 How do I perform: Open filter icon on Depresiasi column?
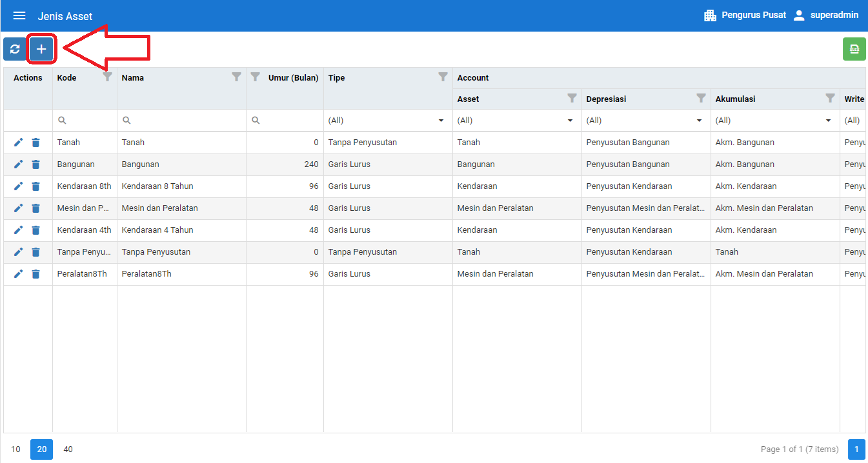[x=701, y=98]
